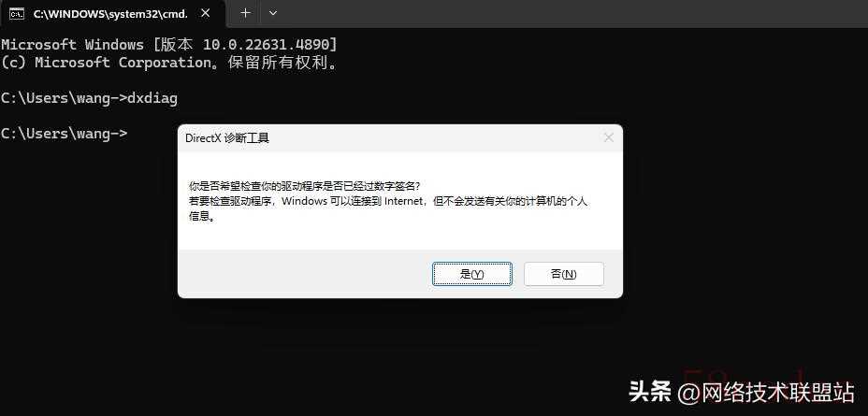Close the DirectX 诊断工具 dialog
This screenshot has height=416, width=868.
point(608,137)
